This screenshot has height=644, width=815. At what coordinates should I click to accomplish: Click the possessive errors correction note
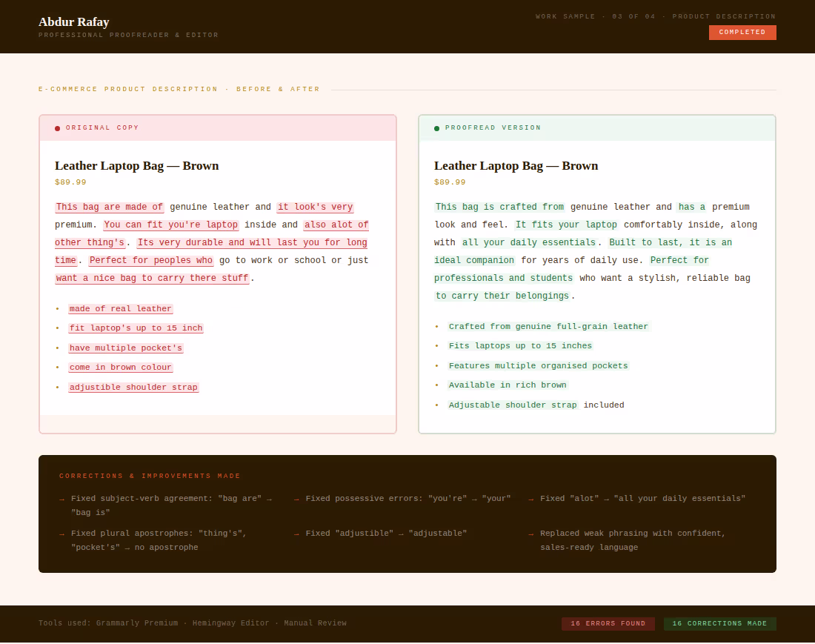click(408, 499)
